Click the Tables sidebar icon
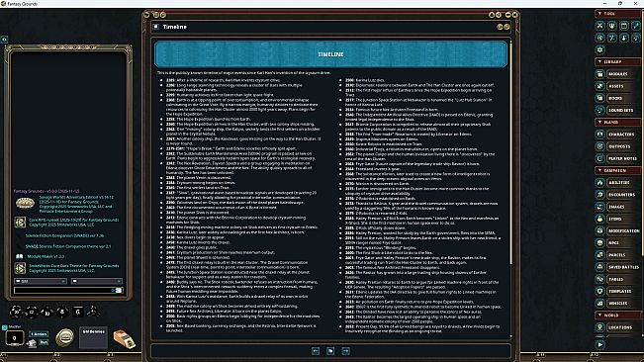The height and width of the screenshot is (362, 644). (x=600, y=279)
